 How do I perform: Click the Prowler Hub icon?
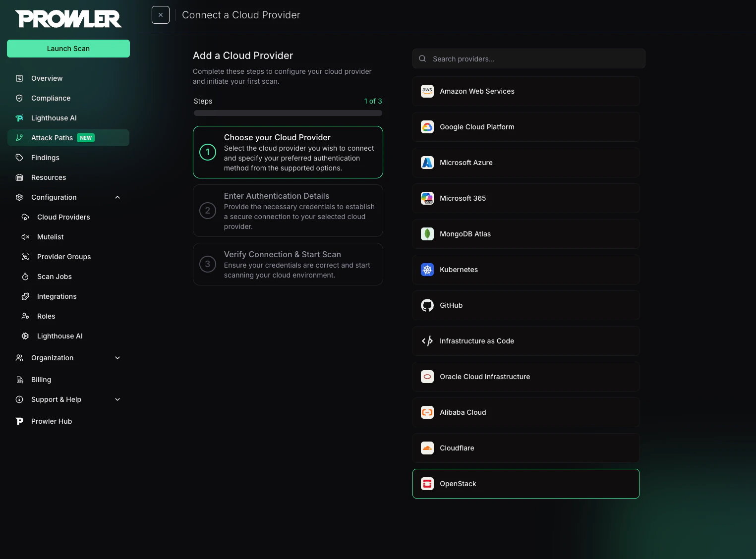19,421
